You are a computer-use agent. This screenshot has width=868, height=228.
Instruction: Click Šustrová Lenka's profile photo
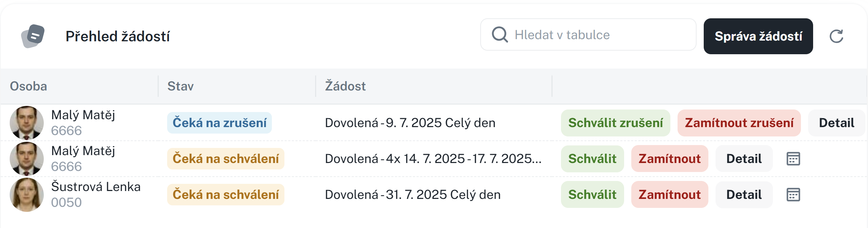point(27,195)
